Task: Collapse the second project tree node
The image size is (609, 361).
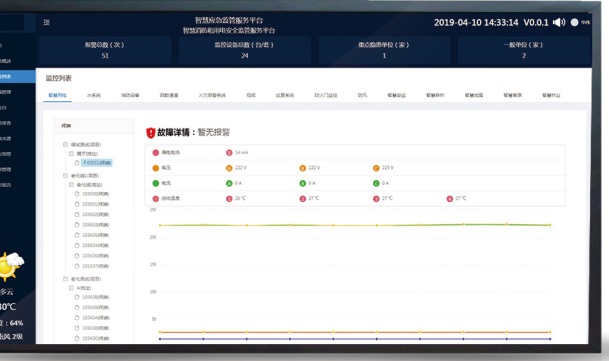Action: coord(65,176)
